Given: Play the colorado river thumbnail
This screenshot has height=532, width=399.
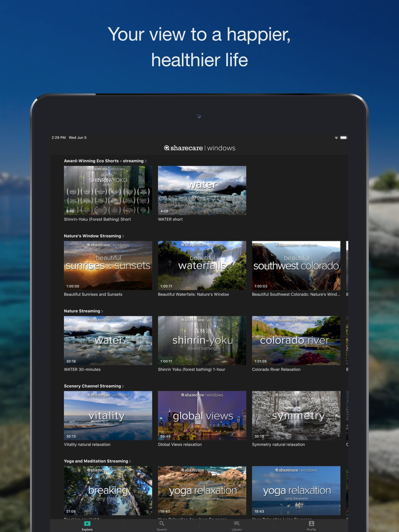Looking at the screenshot, I should pyautogui.click(x=296, y=341).
